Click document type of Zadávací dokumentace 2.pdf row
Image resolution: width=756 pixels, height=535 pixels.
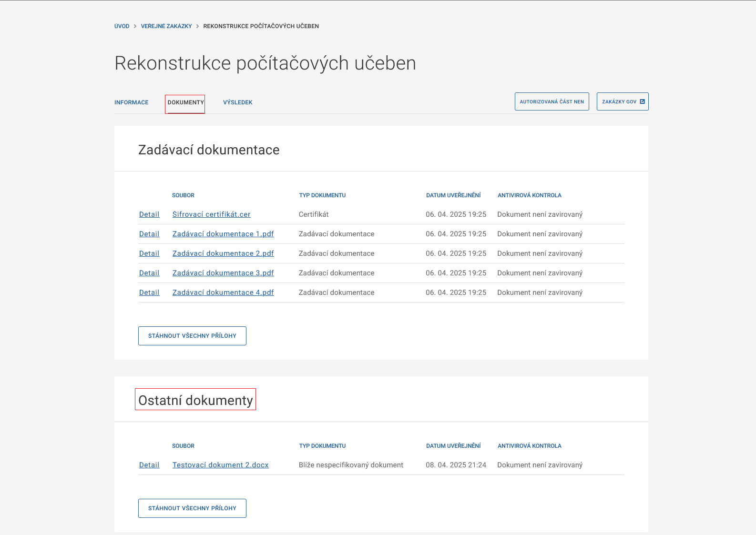click(337, 253)
